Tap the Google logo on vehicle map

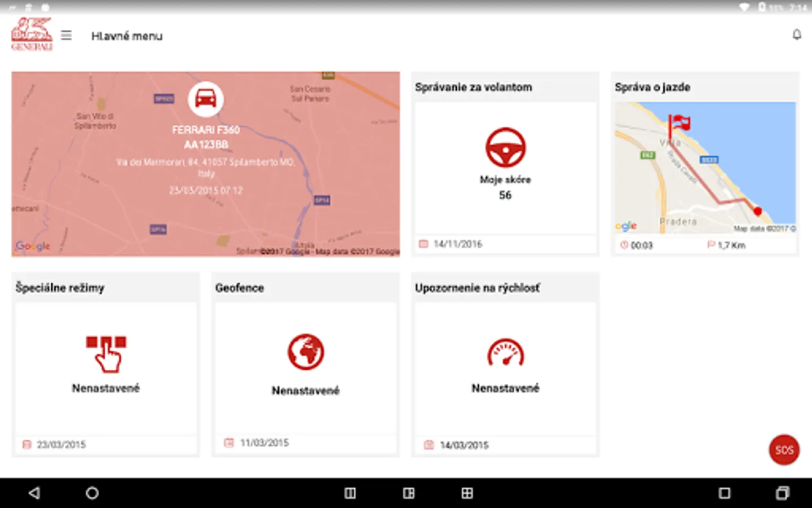pos(33,246)
